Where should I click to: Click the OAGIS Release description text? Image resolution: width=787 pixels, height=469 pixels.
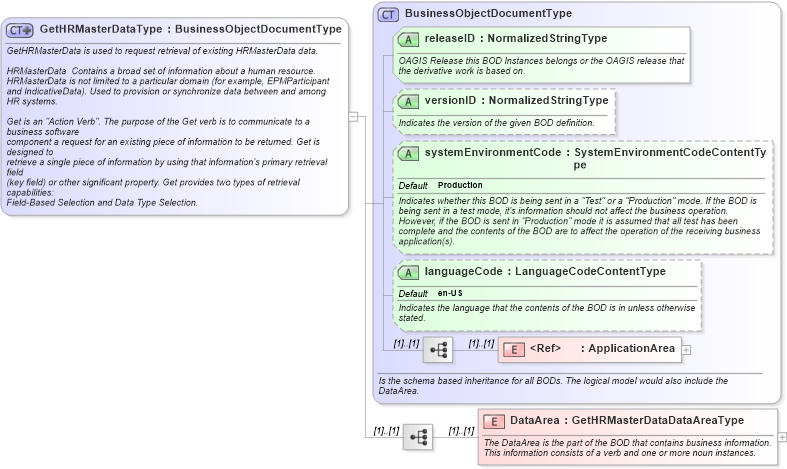coord(541,66)
